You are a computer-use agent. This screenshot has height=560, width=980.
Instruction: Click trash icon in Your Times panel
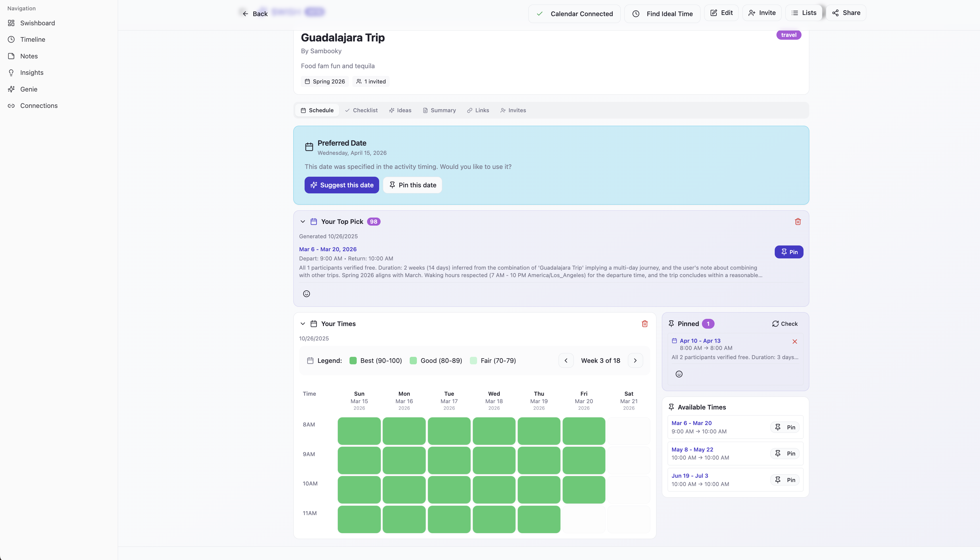pos(645,324)
